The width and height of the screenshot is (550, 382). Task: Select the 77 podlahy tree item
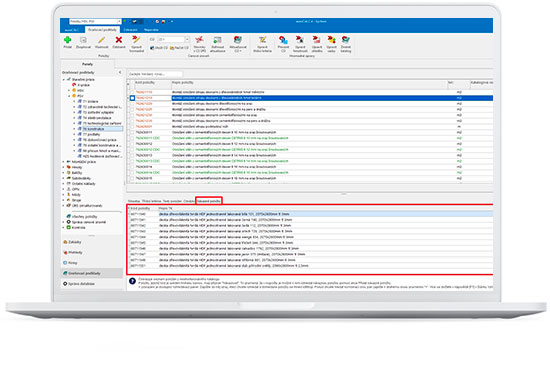coord(91,134)
